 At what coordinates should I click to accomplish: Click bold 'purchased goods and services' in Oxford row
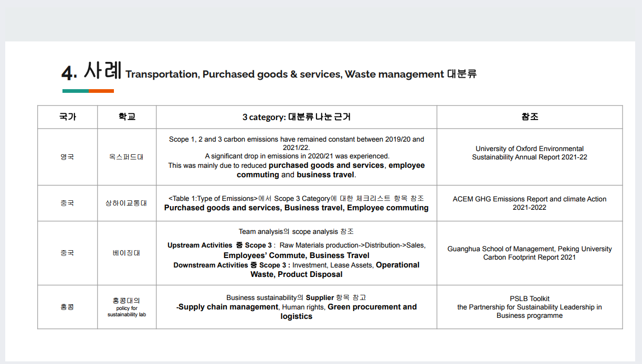(326, 165)
